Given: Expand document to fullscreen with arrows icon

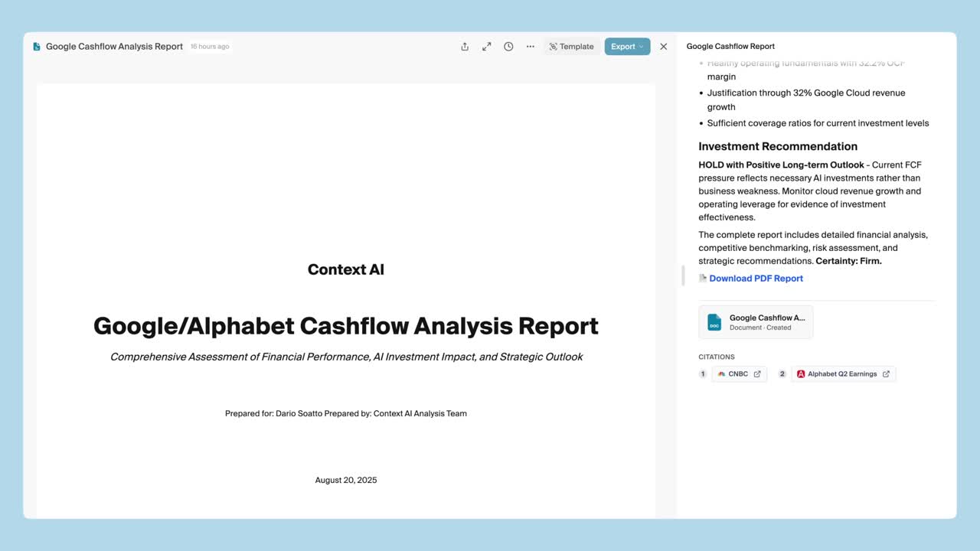Looking at the screenshot, I should point(486,47).
